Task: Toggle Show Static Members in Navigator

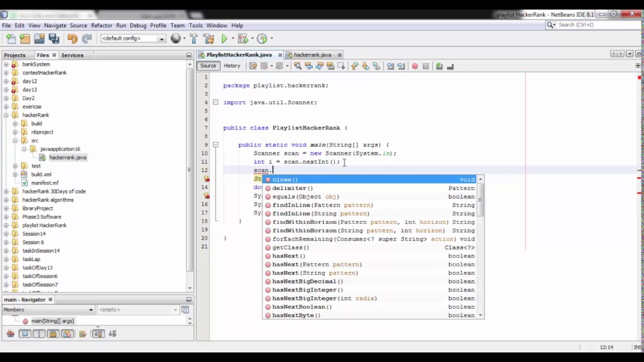Action: point(39,333)
